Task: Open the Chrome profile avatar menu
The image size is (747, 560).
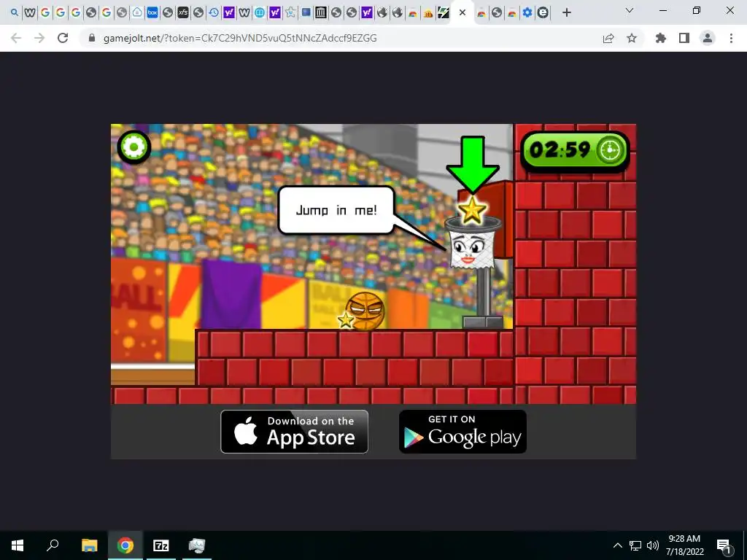Action: click(x=708, y=38)
